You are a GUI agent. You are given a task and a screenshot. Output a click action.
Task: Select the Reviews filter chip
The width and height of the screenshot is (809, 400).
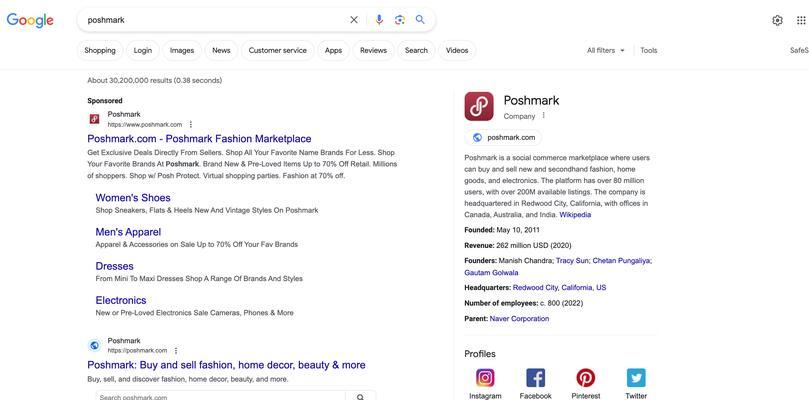374,51
